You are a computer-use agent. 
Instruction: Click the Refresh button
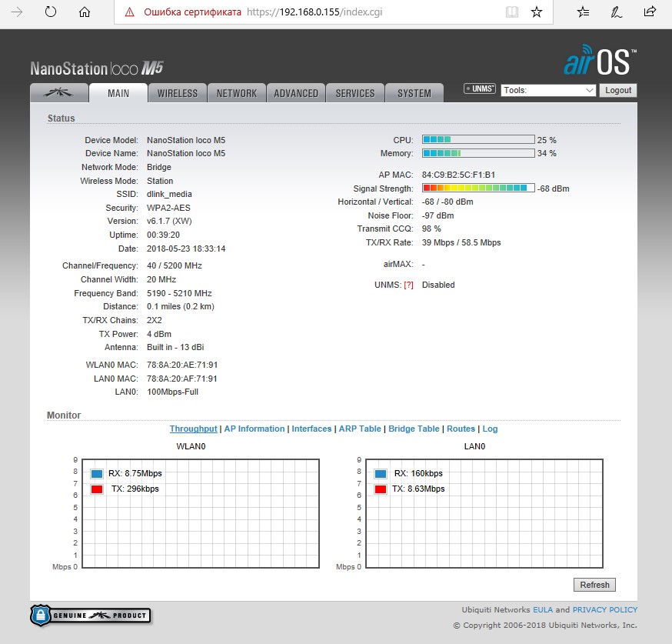[594, 585]
